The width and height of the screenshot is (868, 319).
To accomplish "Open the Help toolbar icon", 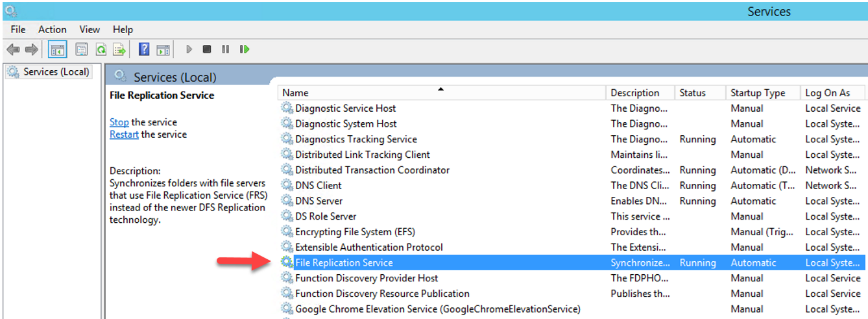I will (144, 49).
